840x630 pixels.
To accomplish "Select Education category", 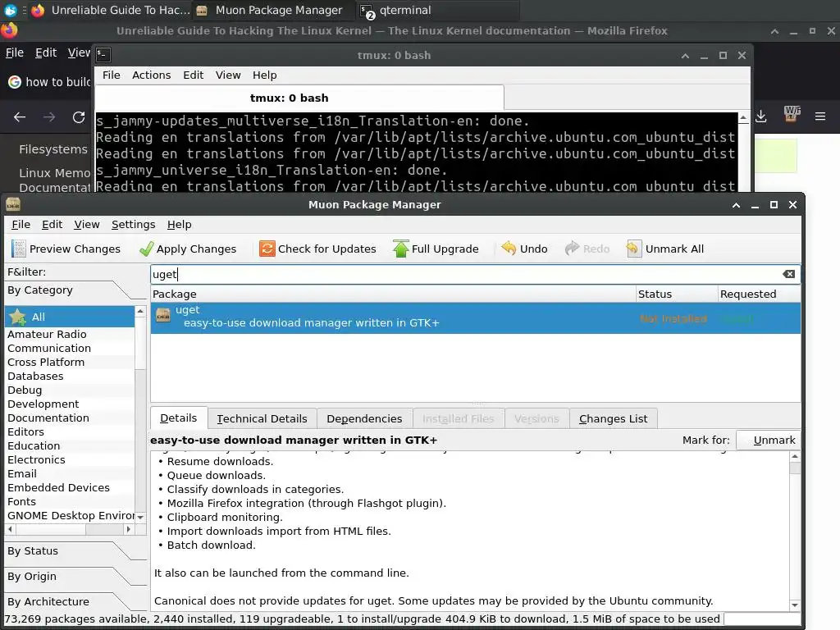I will (70, 445).
